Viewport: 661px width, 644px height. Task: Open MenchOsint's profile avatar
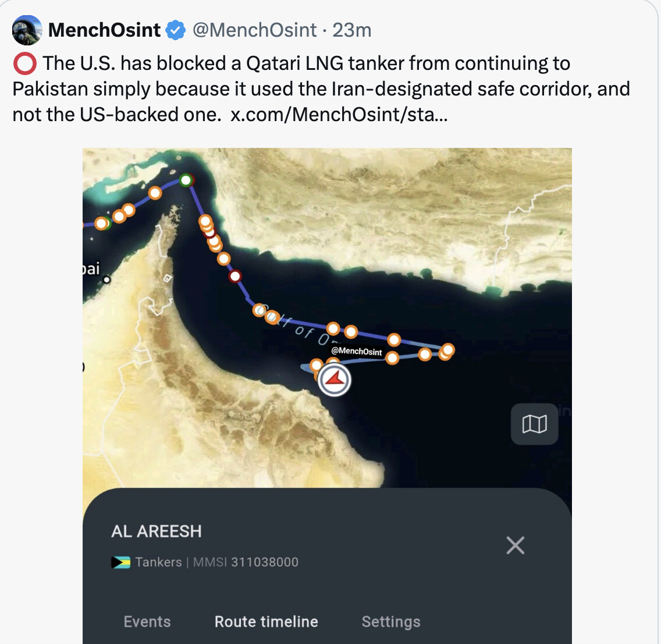(x=27, y=30)
